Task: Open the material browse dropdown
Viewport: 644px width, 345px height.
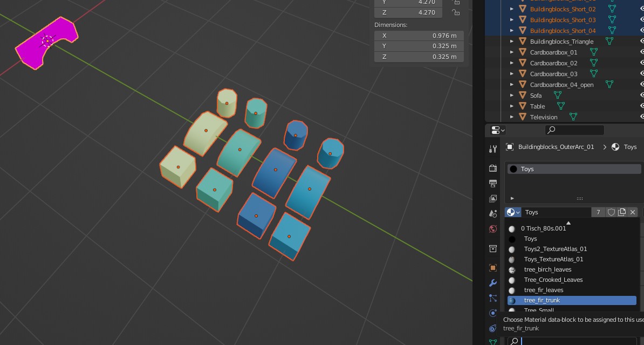Action: click(513, 212)
